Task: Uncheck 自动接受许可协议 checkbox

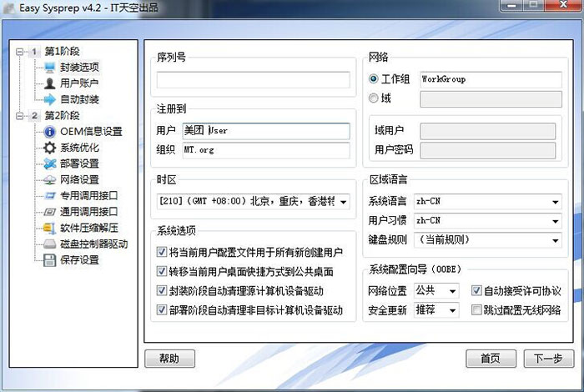Action: [x=476, y=290]
